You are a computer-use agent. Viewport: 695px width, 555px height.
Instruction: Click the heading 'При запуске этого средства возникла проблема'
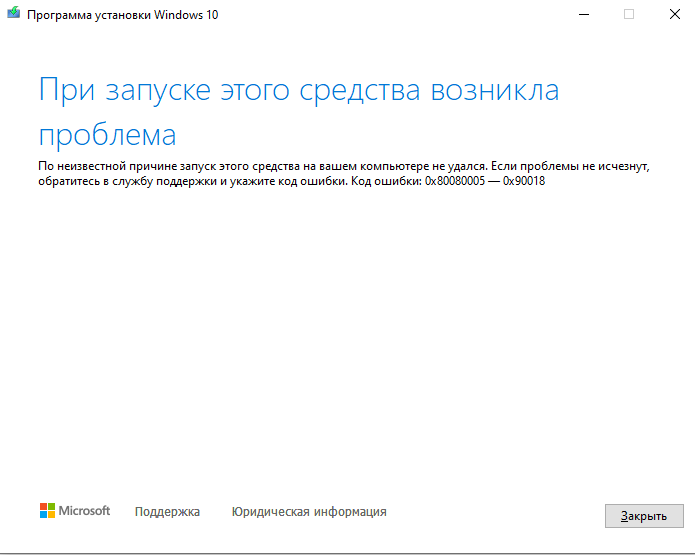click(299, 112)
